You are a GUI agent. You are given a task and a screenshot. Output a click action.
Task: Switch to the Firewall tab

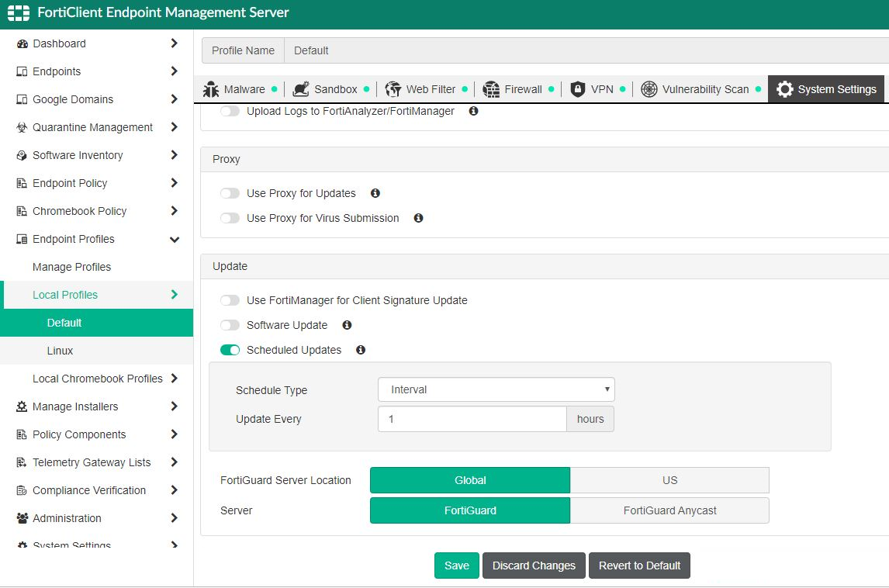pyautogui.click(x=518, y=89)
